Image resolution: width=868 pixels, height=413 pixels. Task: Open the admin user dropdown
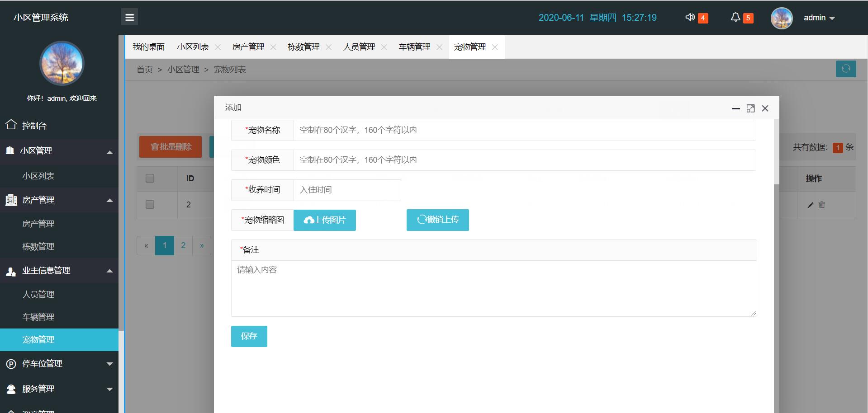819,18
